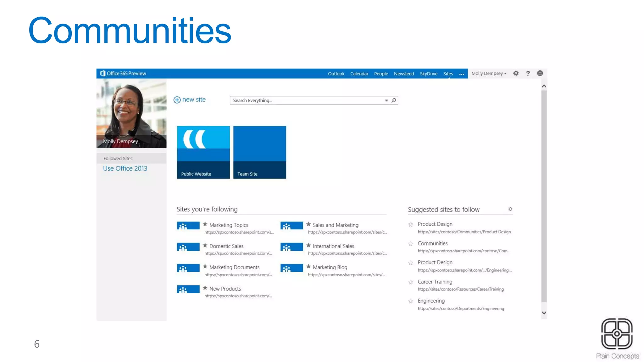Screen dimensions: 644x362
Task: Open the Molly Dempsey user menu
Action: coord(489,73)
